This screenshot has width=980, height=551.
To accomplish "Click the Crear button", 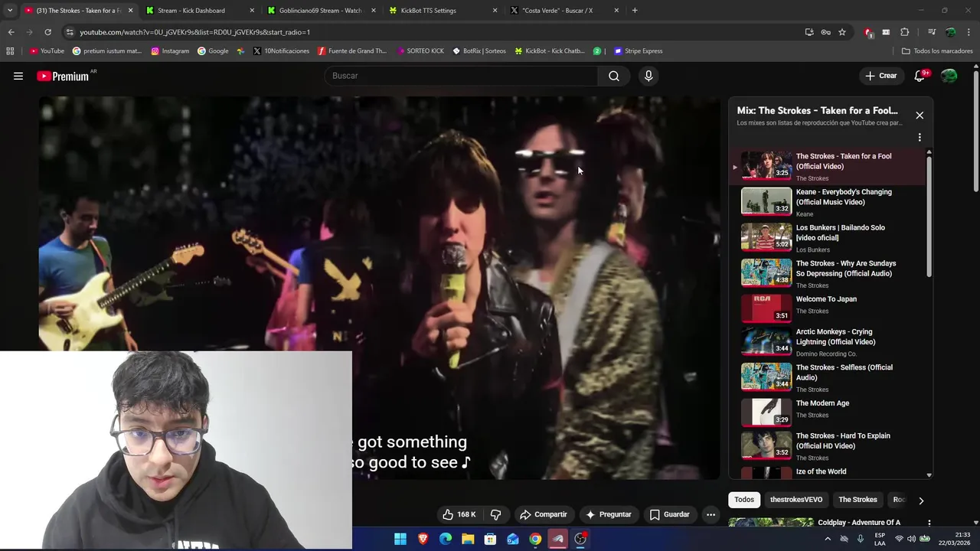I will pos(880,76).
